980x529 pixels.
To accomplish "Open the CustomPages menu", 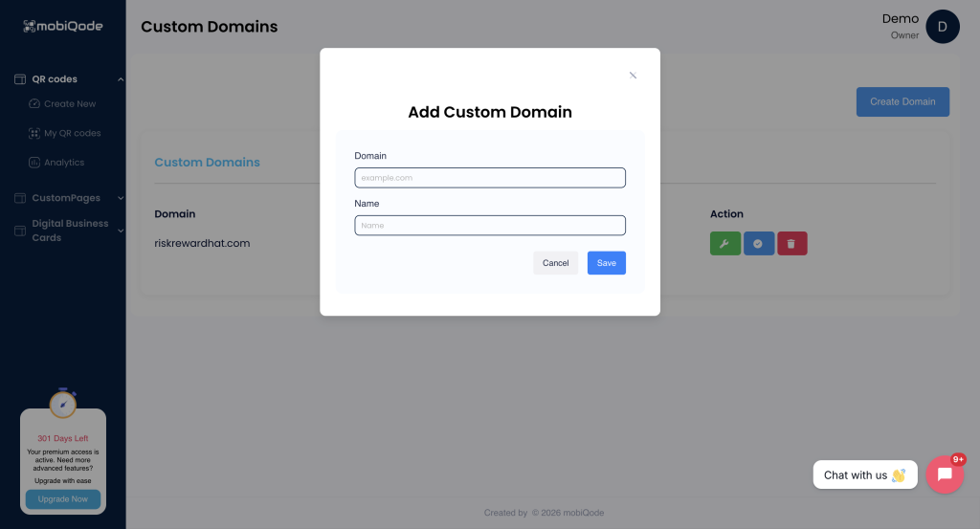I will pyautogui.click(x=66, y=198).
